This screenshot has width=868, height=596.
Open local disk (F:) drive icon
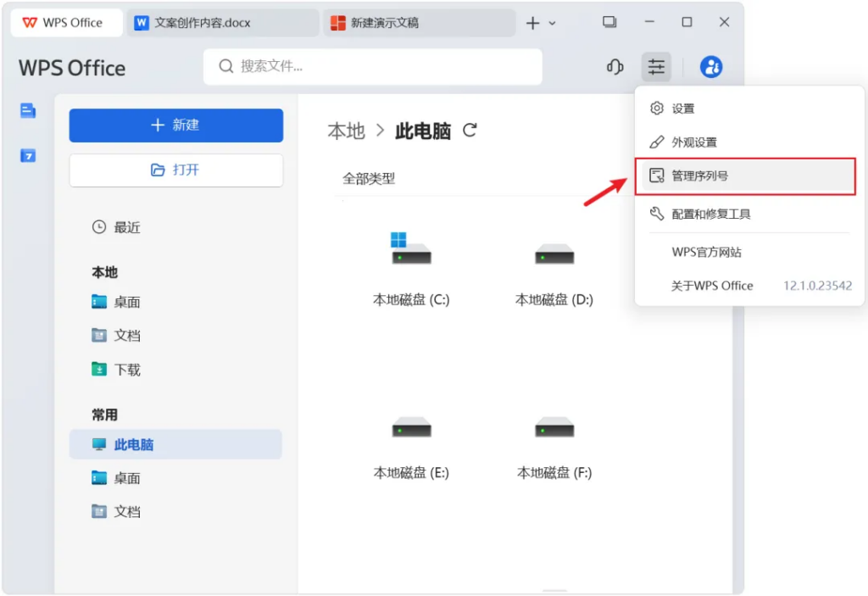(x=554, y=428)
